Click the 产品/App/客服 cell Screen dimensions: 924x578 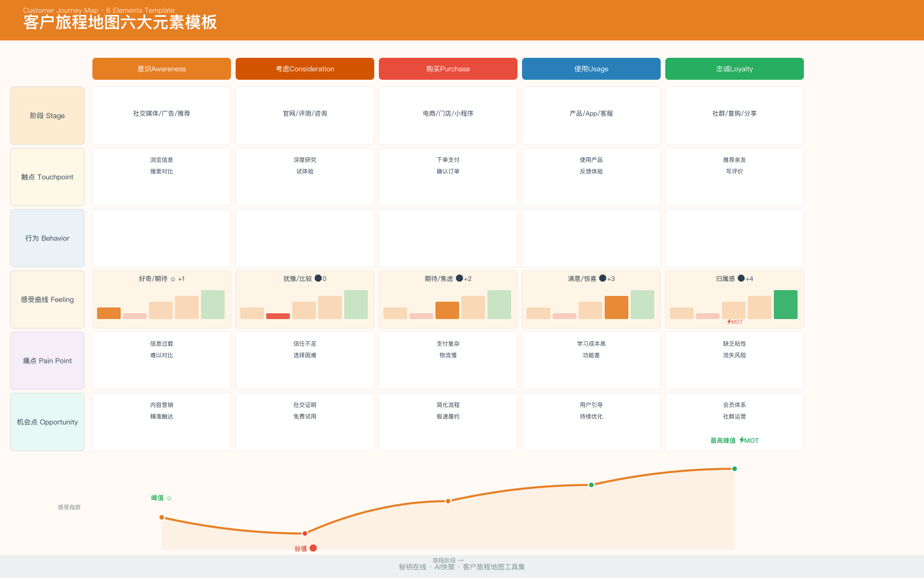(591, 116)
